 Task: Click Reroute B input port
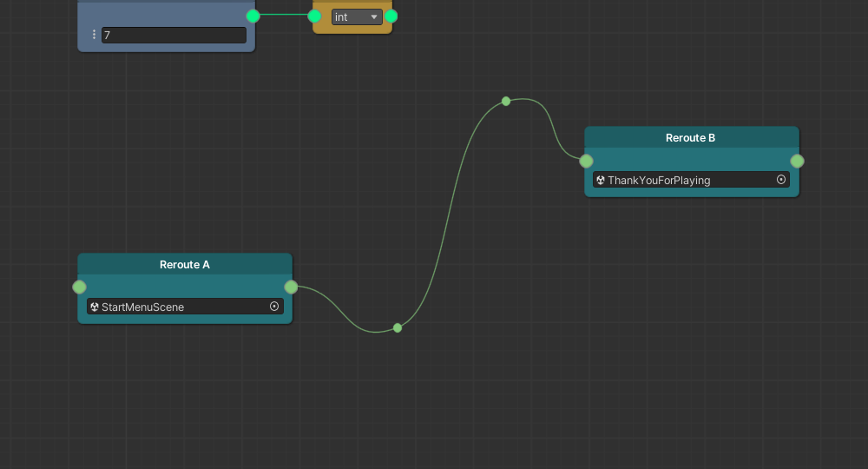(586, 162)
